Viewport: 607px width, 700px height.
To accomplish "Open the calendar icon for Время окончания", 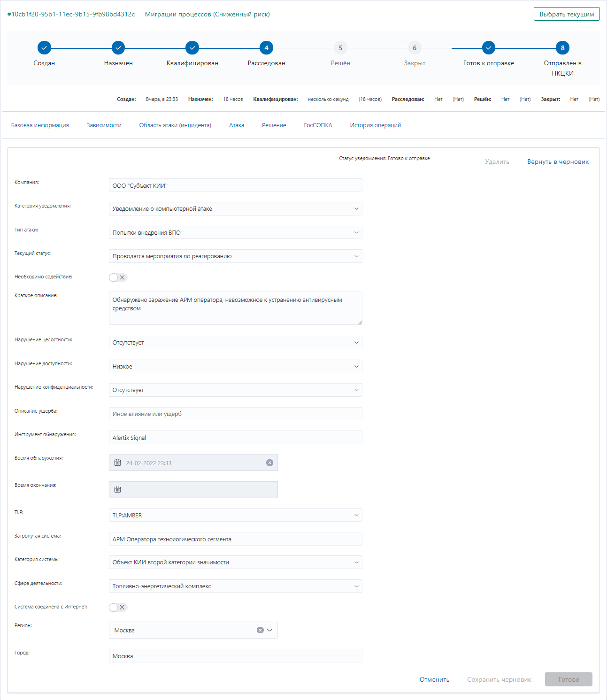I will coord(118,489).
